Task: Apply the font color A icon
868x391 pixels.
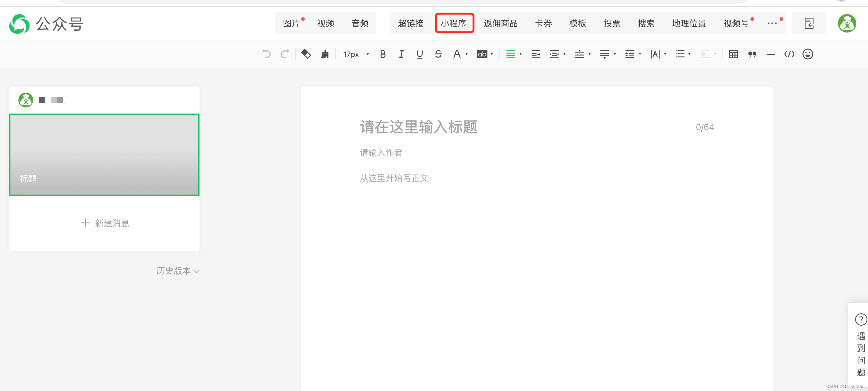Action: [457, 54]
